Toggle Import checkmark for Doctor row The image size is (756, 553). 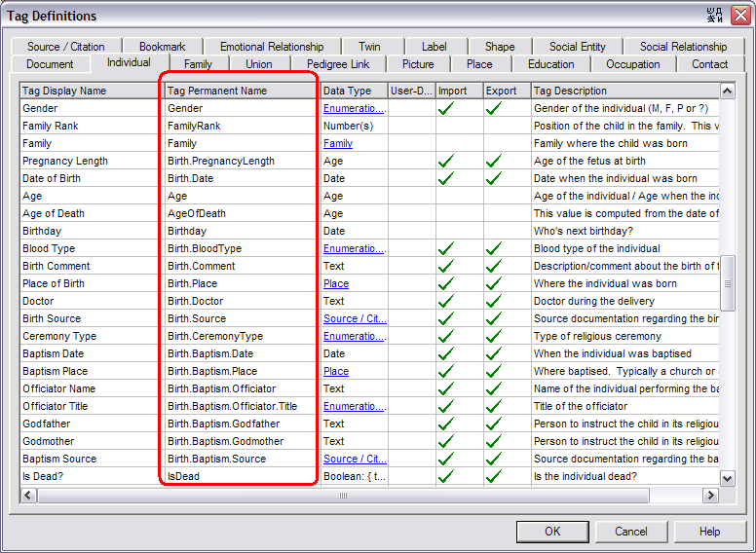coord(446,301)
